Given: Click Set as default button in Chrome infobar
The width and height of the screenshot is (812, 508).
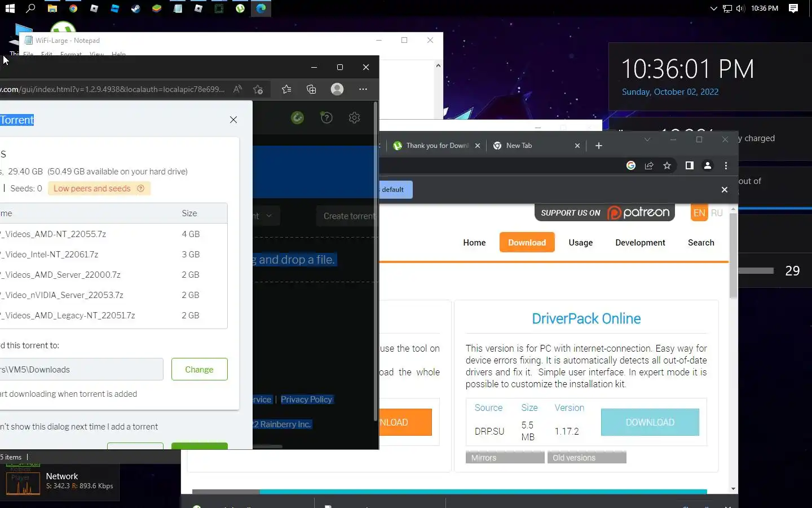Looking at the screenshot, I should pyautogui.click(x=396, y=190).
